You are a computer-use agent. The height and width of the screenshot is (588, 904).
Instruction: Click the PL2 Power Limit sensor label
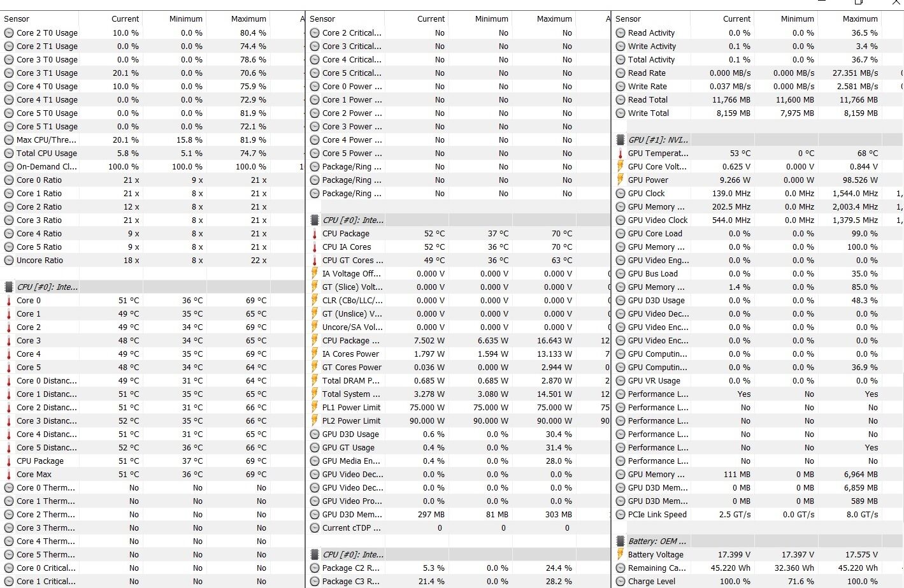tap(351, 421)
